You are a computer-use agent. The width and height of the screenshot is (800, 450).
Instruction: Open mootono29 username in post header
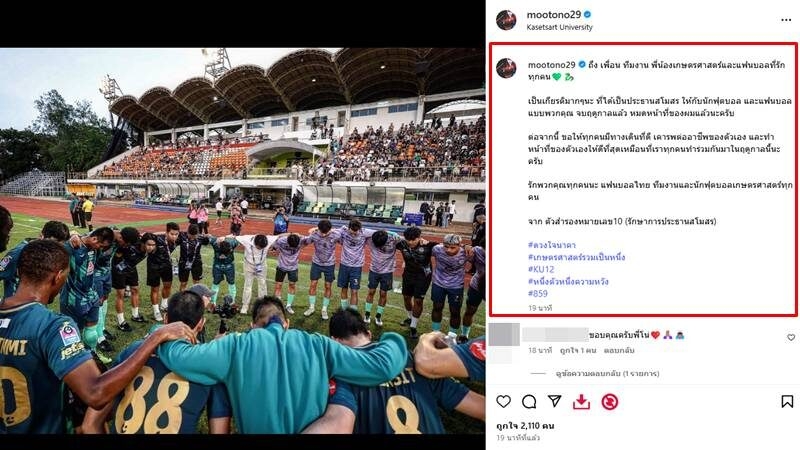point(554,15)
